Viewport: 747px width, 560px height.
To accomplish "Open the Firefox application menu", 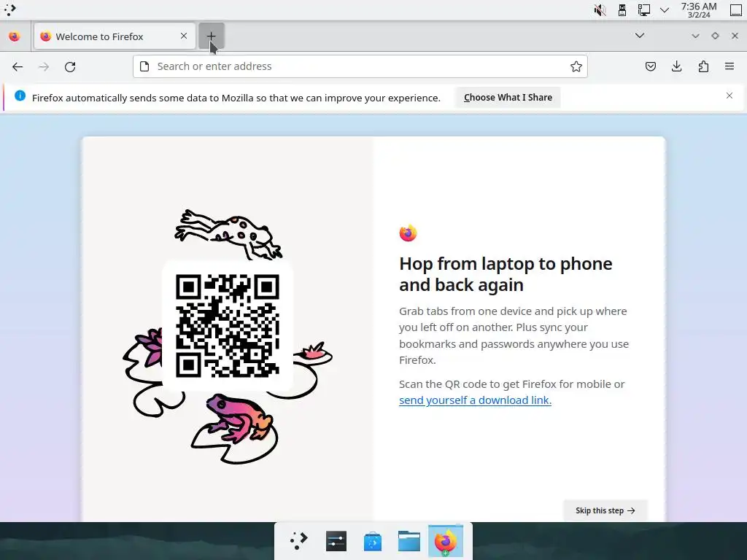I will click(x=729, y=66).
